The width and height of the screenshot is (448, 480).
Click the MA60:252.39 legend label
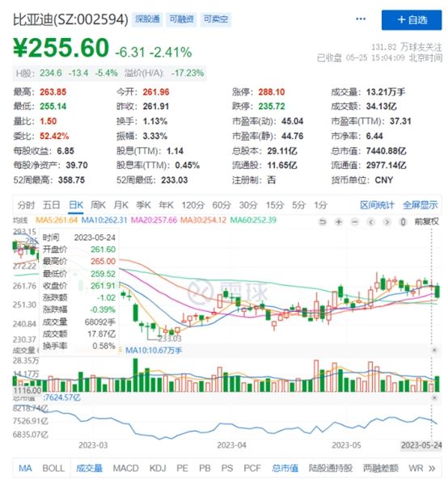[253, 220]
